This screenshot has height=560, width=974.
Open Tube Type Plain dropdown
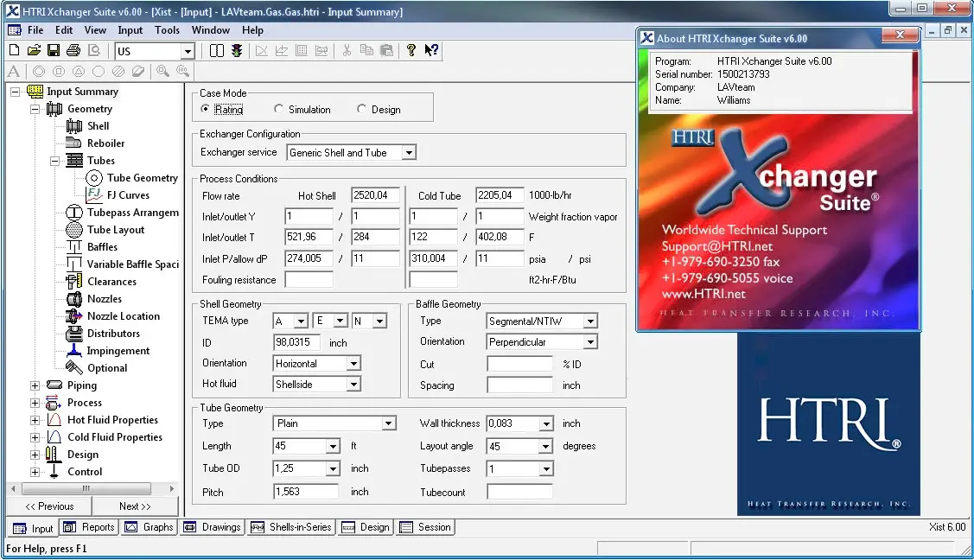pyautogui.click(x=388, y=423)
